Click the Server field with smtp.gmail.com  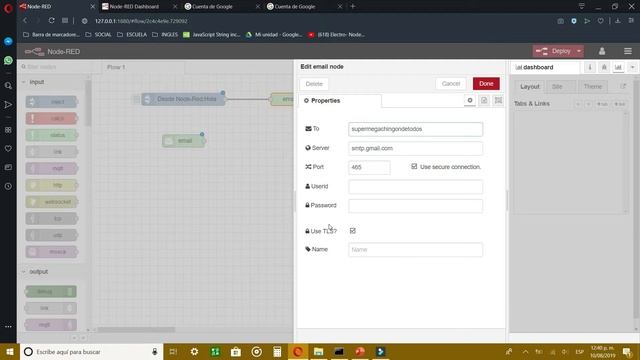tap(416, 148)
